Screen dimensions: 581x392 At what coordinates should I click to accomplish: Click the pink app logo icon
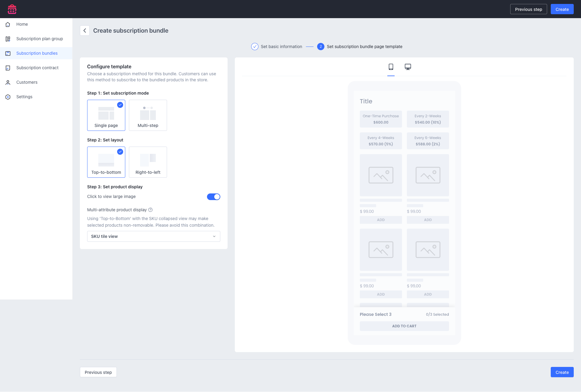[x=12, y=9]
